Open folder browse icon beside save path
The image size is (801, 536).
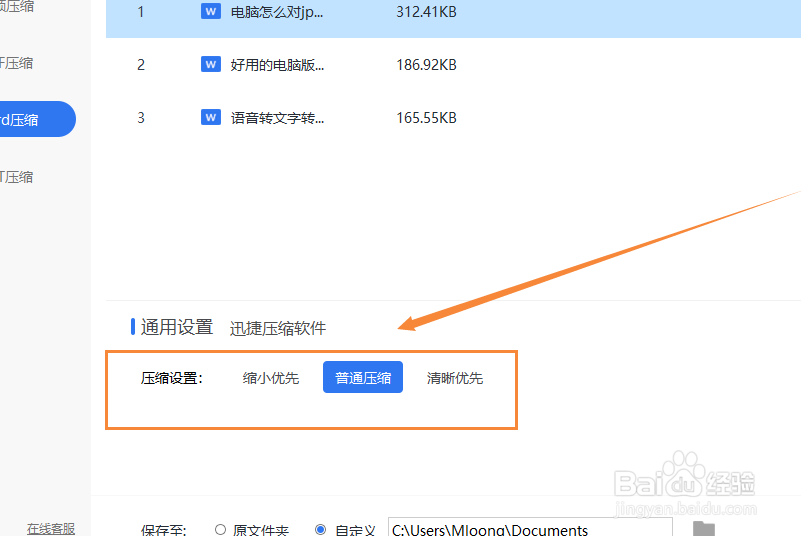(703, 528)
